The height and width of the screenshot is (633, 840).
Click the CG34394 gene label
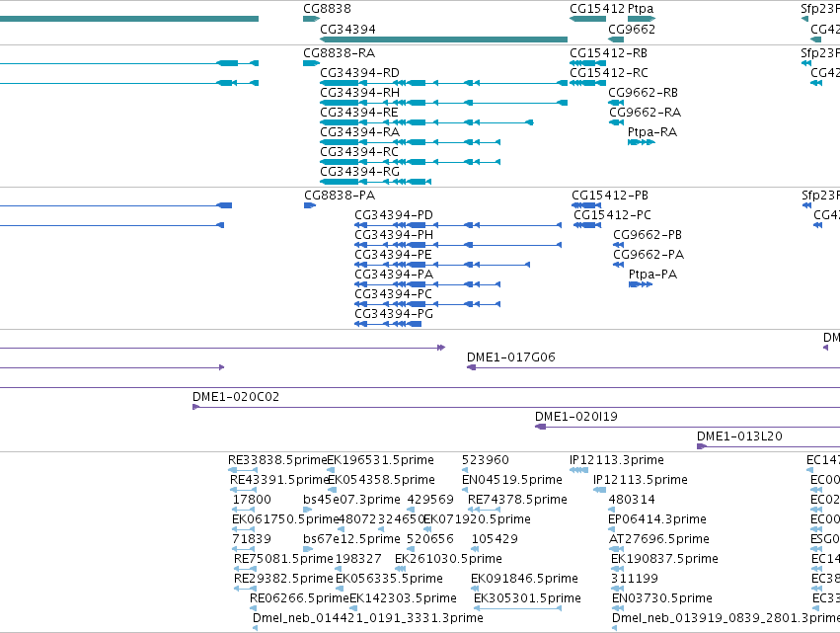pyautogui.click(x=347, y=29)
